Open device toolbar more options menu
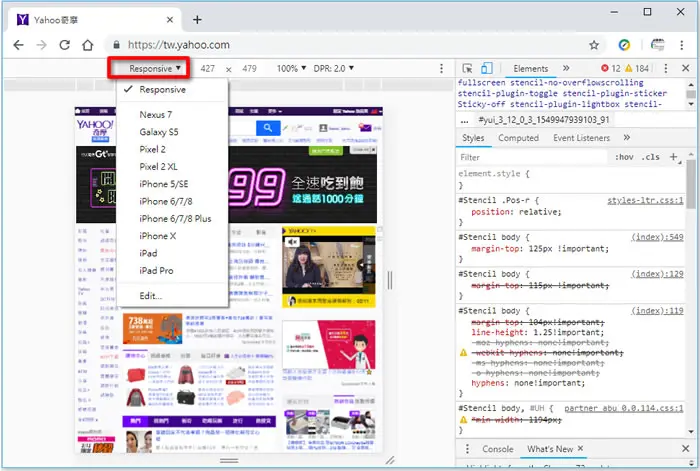This screenshot has height=471, width=700. [441, 68]
